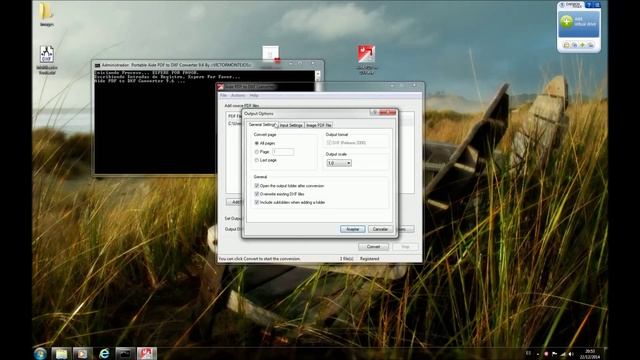
Task: Toggle the DXF output format checkbox
Action: tap(329, 143)
